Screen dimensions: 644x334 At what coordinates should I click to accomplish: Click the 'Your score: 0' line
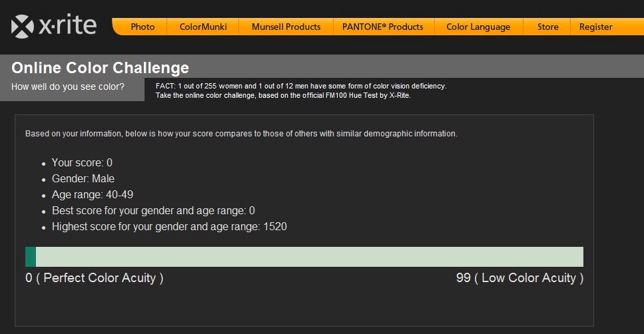(82, 162)
